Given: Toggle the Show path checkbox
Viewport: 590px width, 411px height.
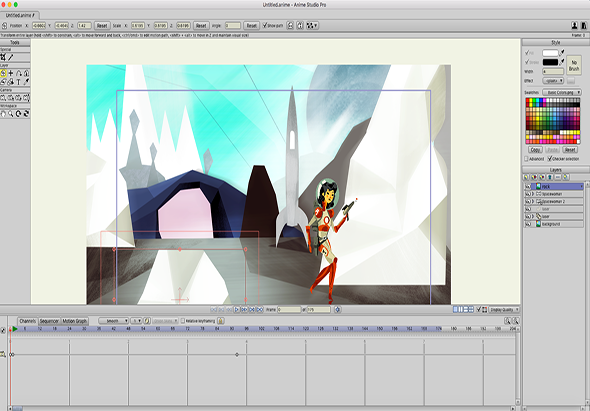Looking at the screenshot, I should click(x=265, y=25).
